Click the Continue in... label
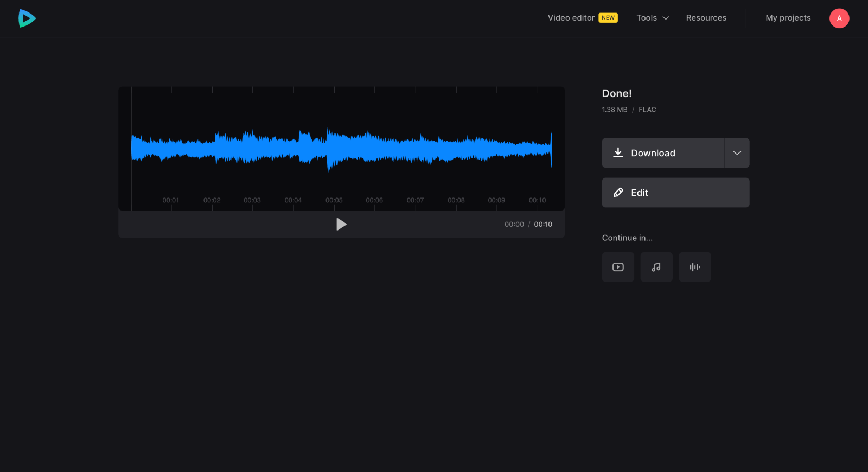Image resolution: width=868 pixels, height=472 pixels. click(x=627, y=238)
